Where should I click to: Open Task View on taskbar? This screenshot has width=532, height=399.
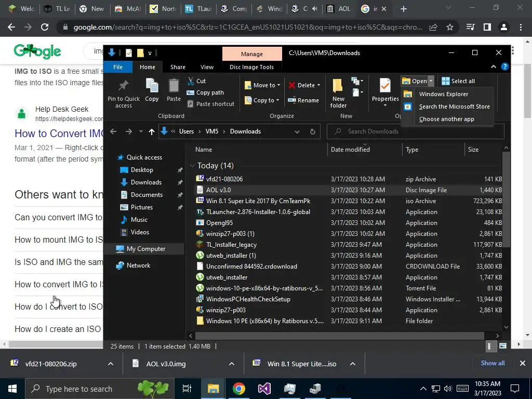pos(187,389)
